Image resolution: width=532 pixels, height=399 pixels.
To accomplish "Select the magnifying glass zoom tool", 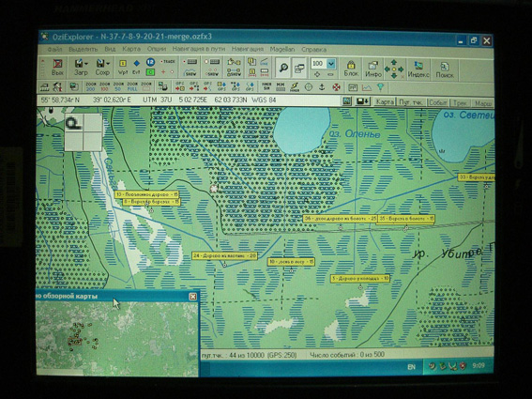I will coord(283,68).
